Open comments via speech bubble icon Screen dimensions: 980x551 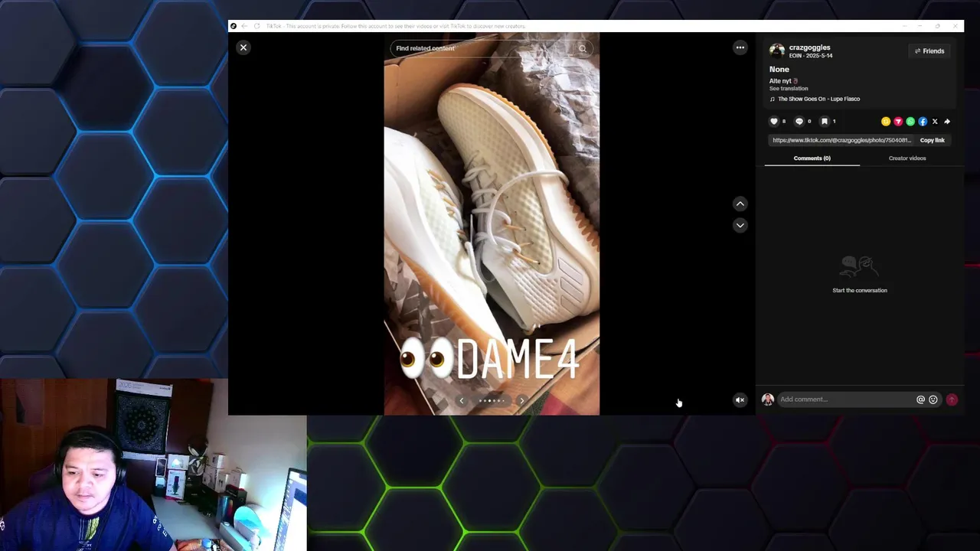point(799,121)
